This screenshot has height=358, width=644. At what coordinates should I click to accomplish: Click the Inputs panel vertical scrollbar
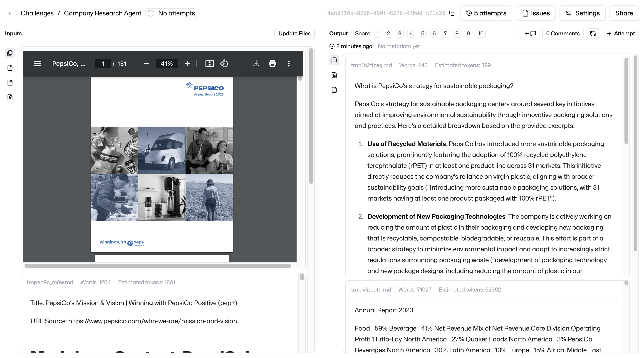pyautogui.click(x=311, y=116)
